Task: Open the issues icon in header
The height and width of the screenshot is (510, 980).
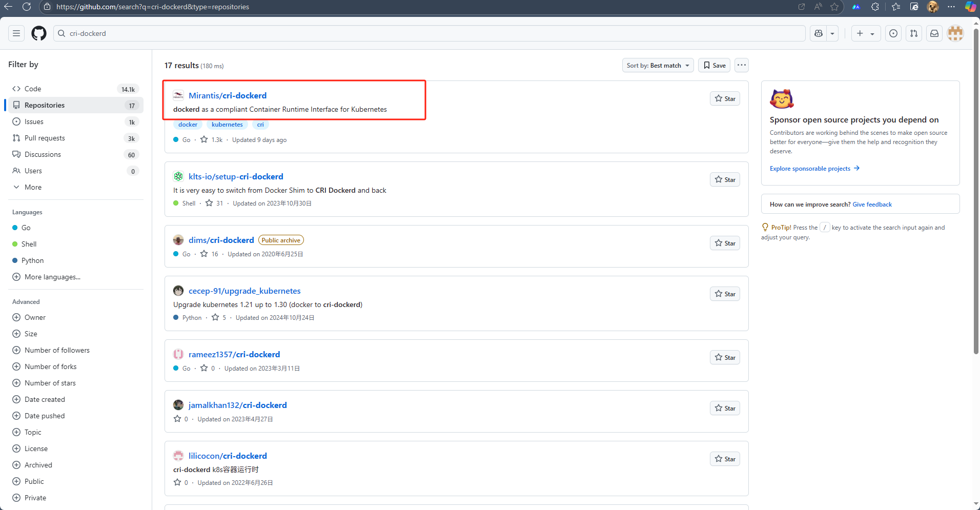Action: tap(893, 33)
